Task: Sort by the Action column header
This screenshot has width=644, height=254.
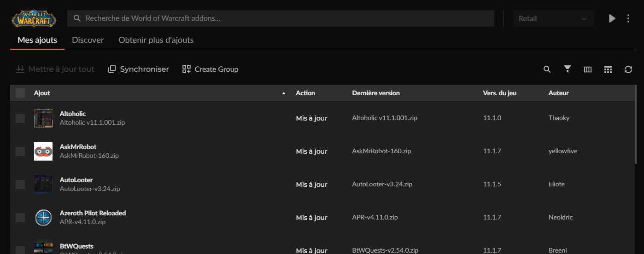Action: pyautogui.click(x=305, y=93)
